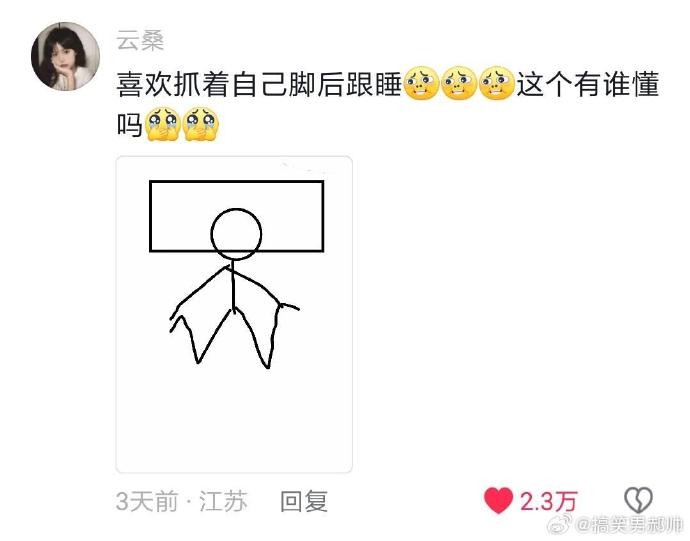690x541 pixels.
Task: Click the username 云桑
Action: [x=140, y=40]
